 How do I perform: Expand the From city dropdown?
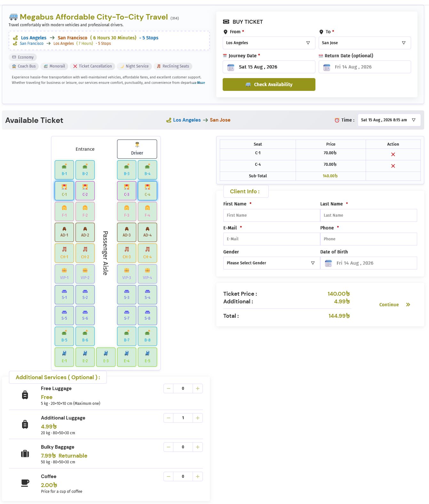tap(269, 43)
